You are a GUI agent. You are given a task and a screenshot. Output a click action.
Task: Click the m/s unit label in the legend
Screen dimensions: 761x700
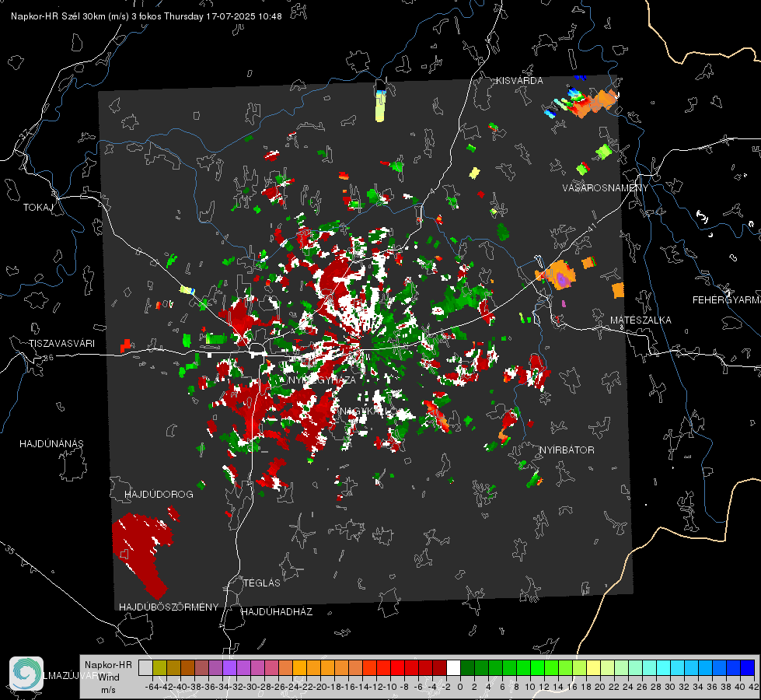[108, 689]
